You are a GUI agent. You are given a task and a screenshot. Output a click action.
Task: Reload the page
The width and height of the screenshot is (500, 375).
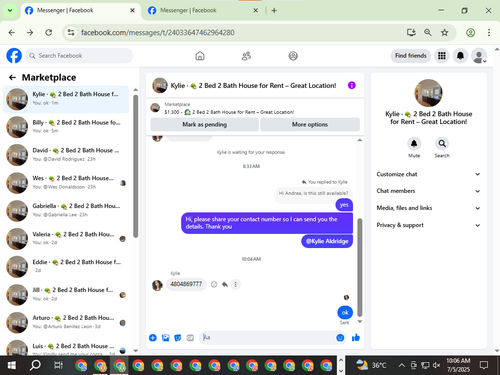tap(49, 33)
